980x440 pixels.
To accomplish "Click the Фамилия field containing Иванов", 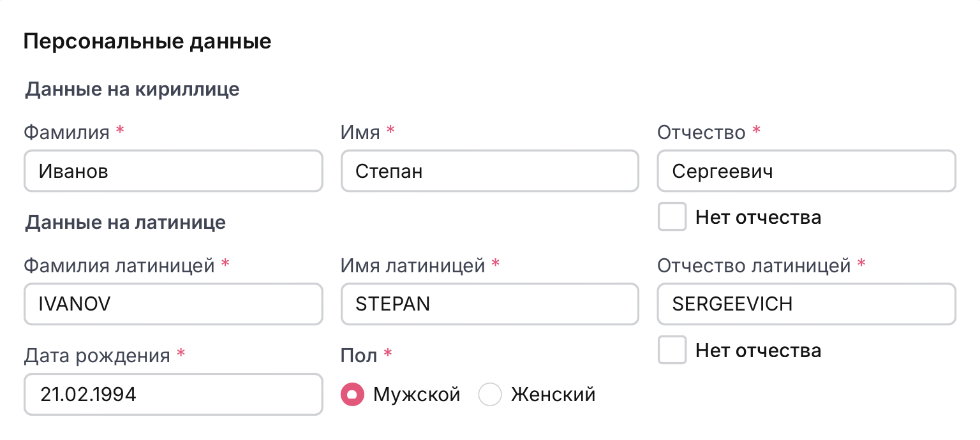I will coord(173,171).
